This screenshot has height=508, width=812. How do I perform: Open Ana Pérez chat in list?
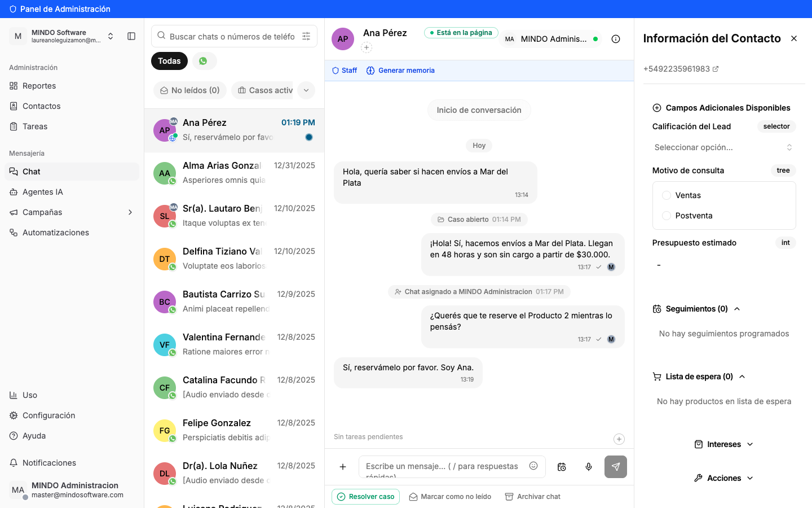(235, 130)
